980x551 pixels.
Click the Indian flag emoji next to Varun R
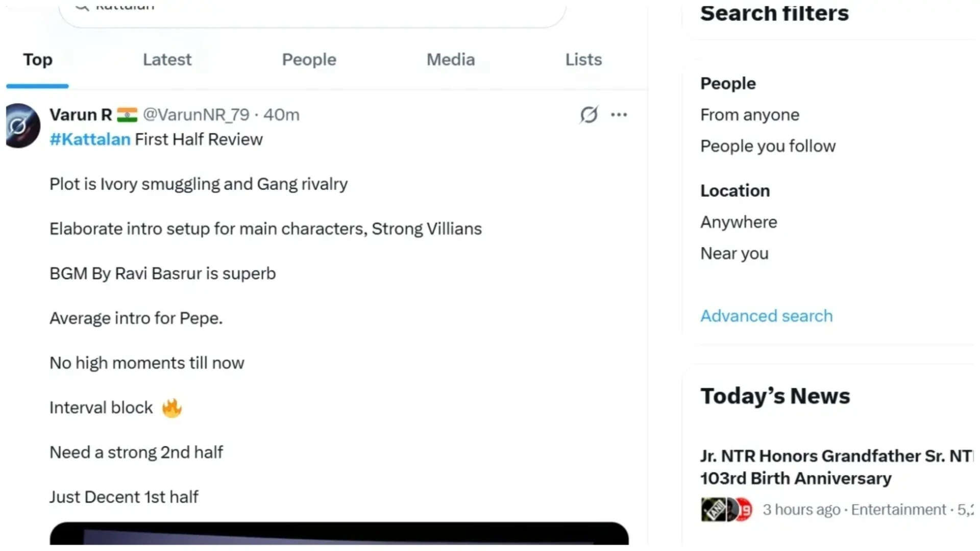[x=127, y=115]
